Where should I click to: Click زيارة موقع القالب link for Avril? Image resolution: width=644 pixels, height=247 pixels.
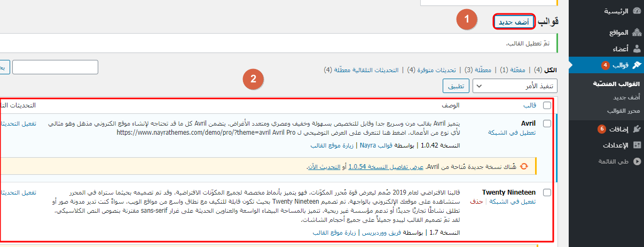333,145
